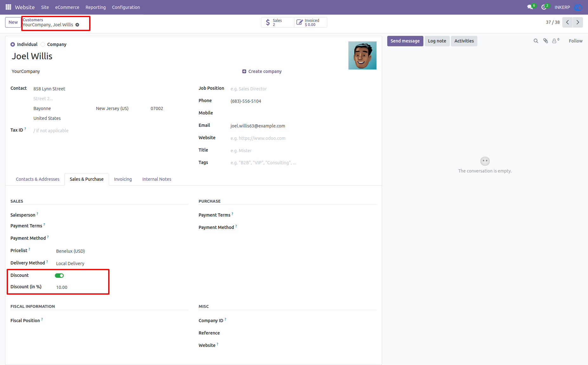Screen dimensions: 588x365
Task: Open the eCommerce menu
Action: [x=67, y=7]
